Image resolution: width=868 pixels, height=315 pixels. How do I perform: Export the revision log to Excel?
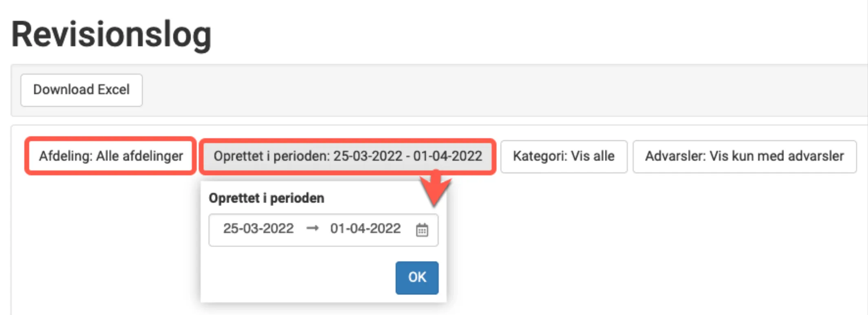[82, 90]
